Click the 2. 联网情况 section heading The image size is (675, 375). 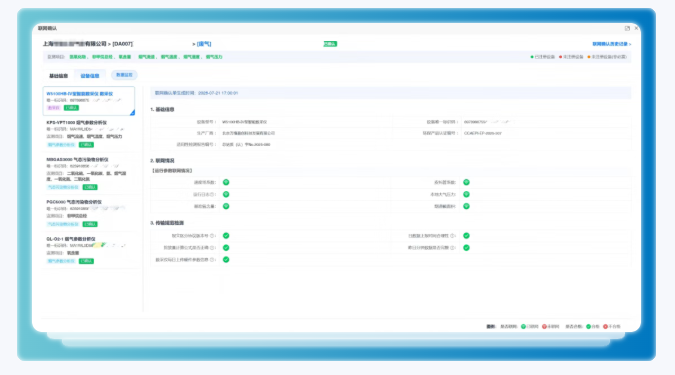click(162, 161)
